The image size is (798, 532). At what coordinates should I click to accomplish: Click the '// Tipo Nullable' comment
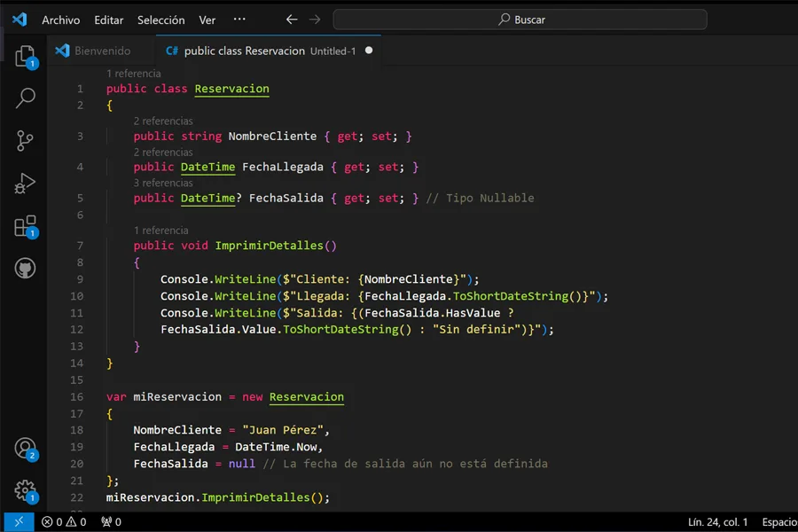tap(480, 198)
